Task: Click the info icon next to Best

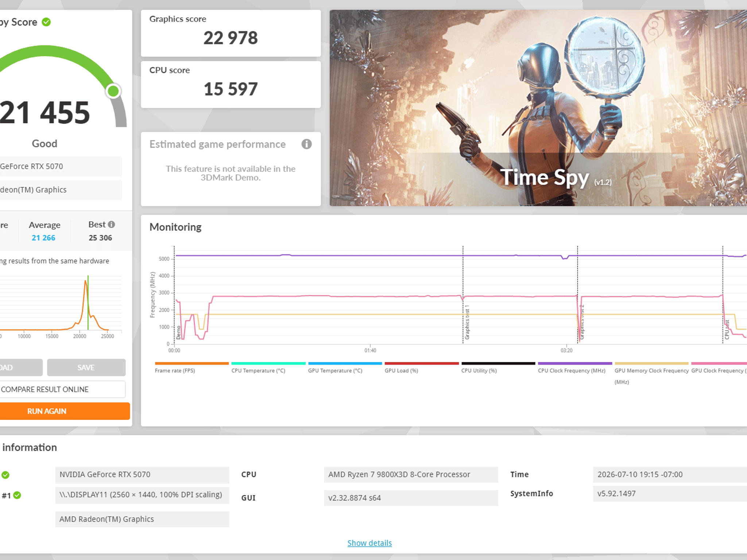Action: click(x=112, y=225)
